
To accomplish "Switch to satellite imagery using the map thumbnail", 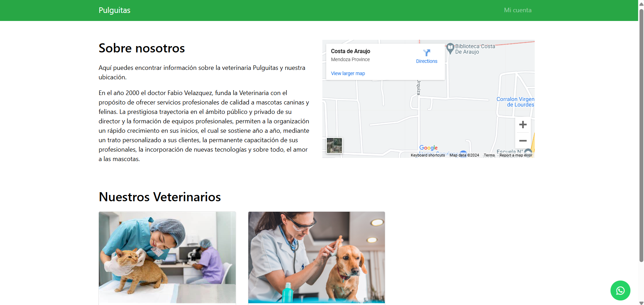I will coord(334,145).
